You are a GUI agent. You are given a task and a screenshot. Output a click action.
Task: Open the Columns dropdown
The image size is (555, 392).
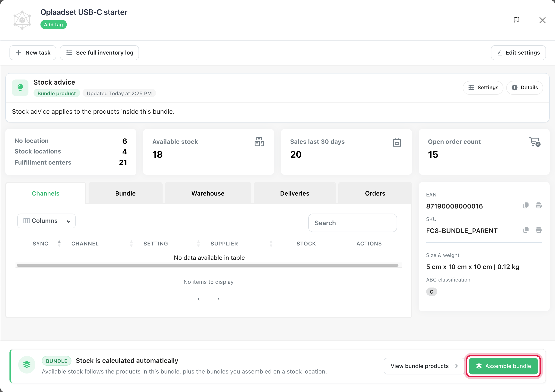click(46, 221)
